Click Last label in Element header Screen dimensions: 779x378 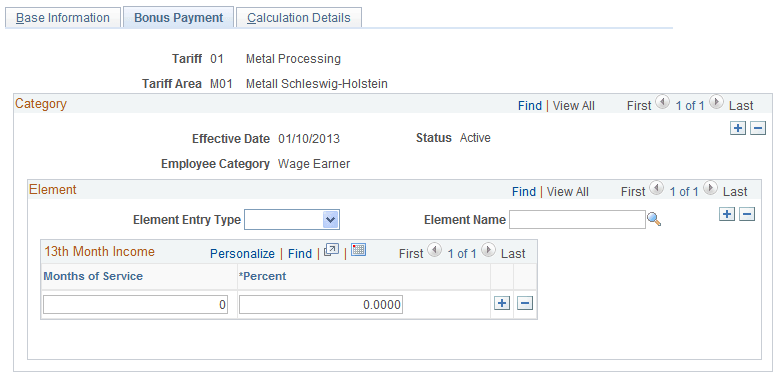tap(735, 192)
